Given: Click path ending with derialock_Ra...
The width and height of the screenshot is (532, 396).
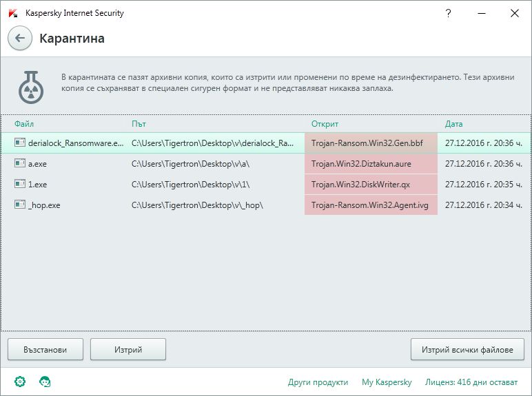Looking at the screenshot, I should [x=212, y=143].
